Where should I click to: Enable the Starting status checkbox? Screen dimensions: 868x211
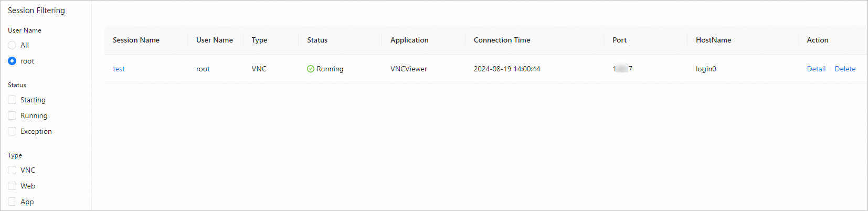click(12, 100)
